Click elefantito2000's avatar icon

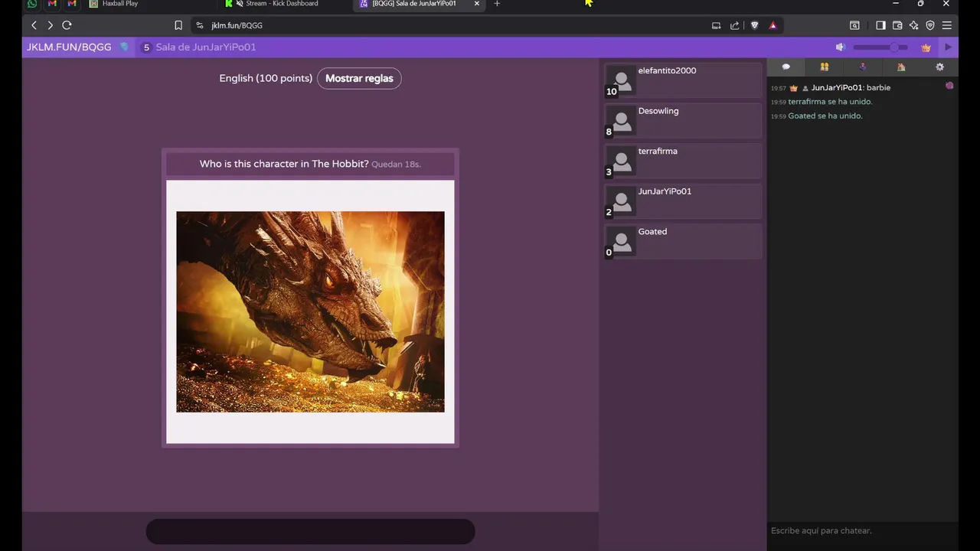pyautogui.click(x=622, y=80)
